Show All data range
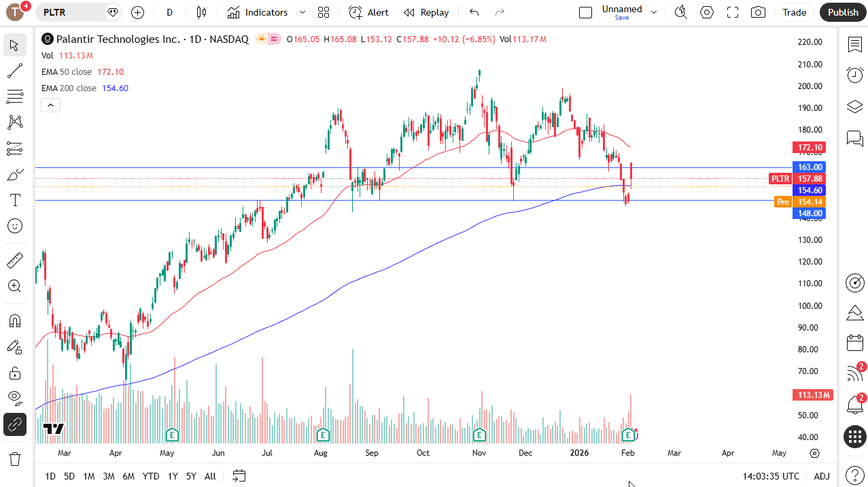 (210, 476)
